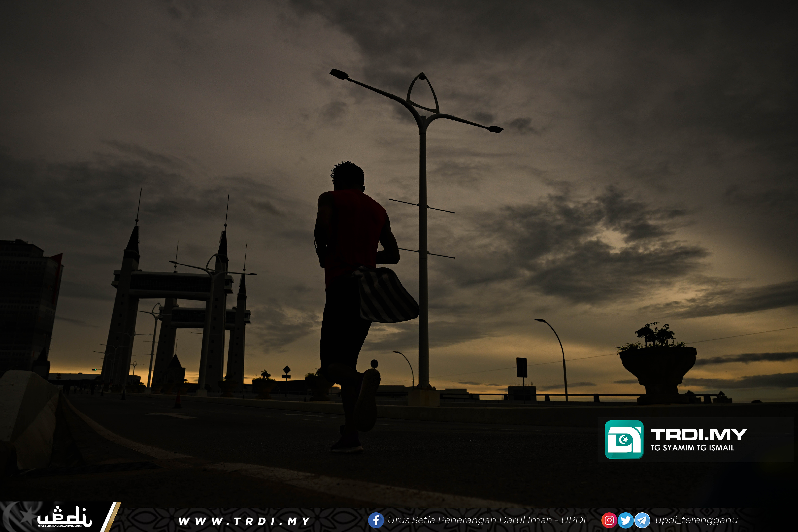Click the Instagram icon in footer
This screenshot has width=798, height=532.
coord(609,520)
